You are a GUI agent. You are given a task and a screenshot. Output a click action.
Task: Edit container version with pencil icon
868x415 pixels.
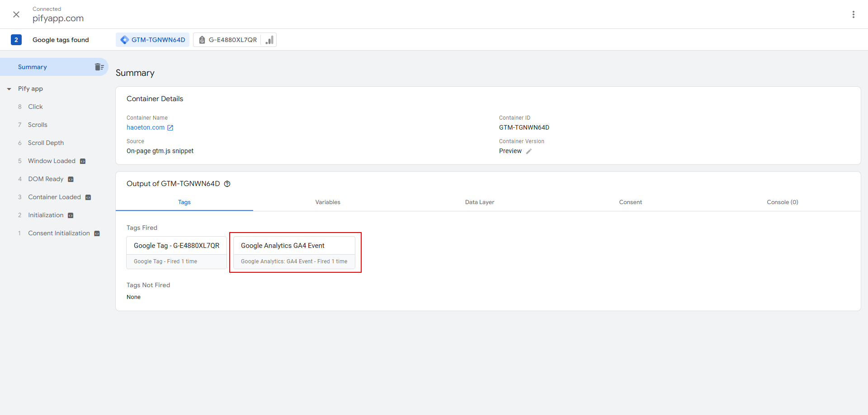[529, 151]
